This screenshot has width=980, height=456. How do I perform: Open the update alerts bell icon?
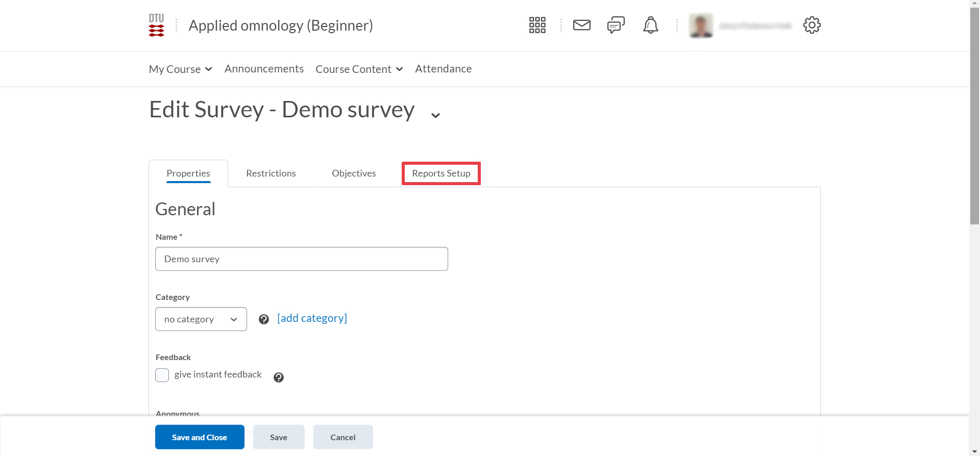click(x=650, y=25)
